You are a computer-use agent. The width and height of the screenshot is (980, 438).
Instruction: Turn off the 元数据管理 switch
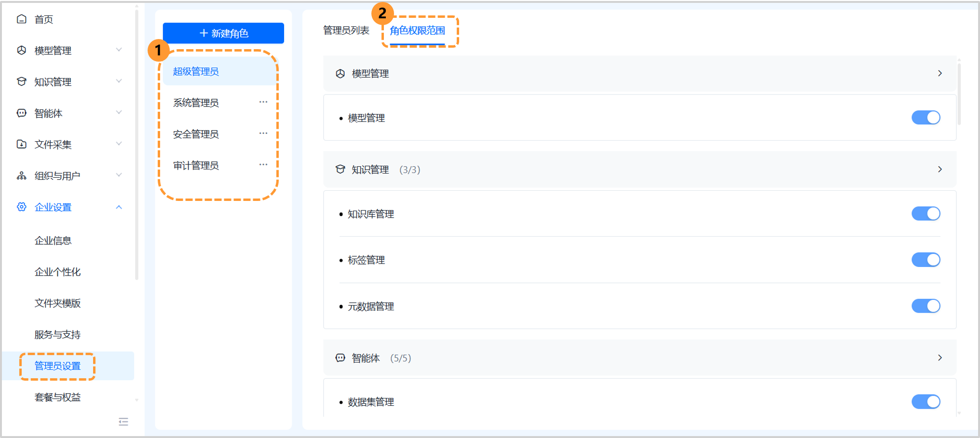pos(926,305)
